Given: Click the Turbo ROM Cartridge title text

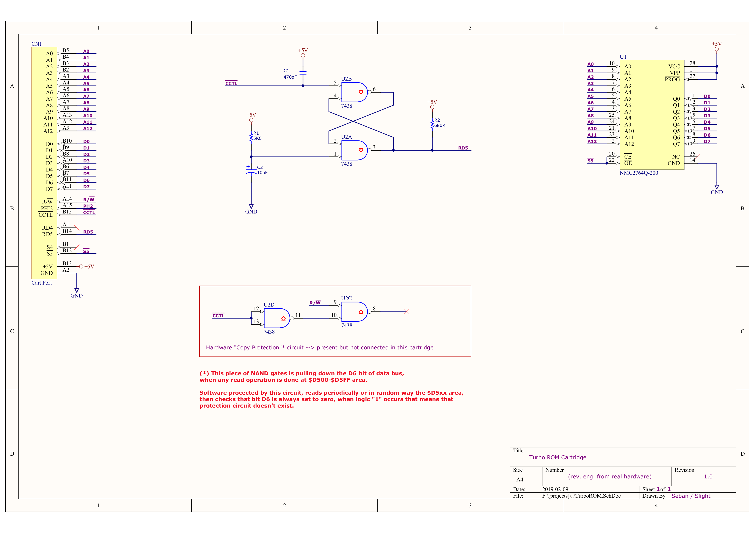Looking at the screenshot, I should [558, 457].
